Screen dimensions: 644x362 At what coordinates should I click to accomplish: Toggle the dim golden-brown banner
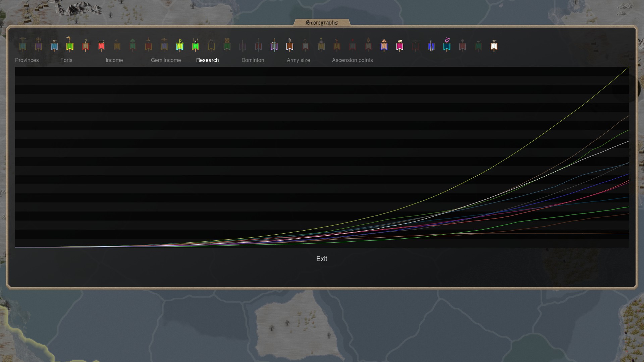[117, 45]
